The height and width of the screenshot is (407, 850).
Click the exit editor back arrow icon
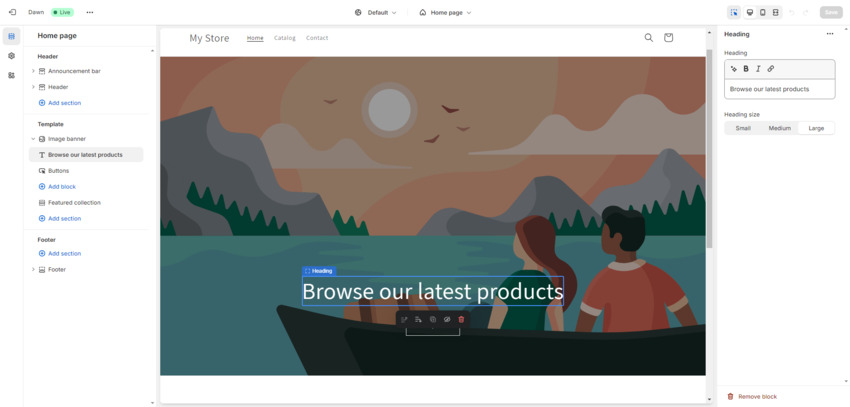(12, 12)
